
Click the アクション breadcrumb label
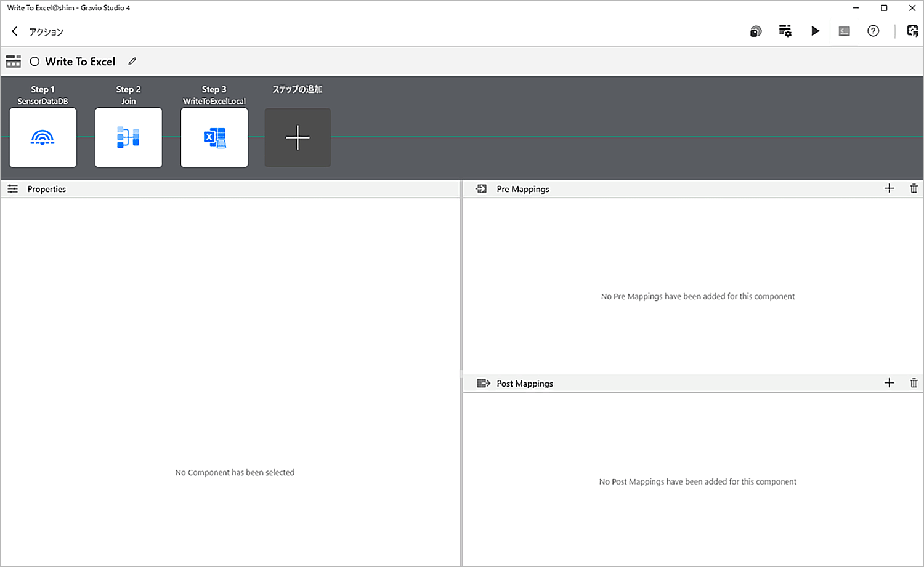46,32
